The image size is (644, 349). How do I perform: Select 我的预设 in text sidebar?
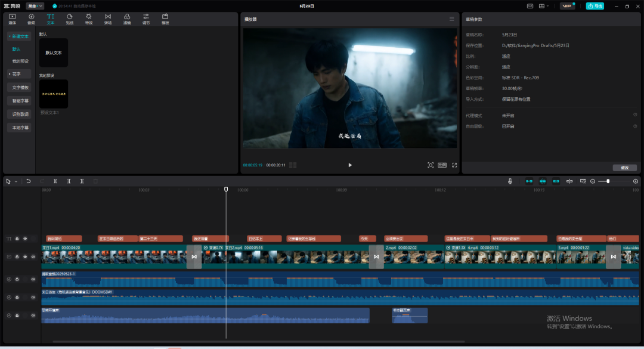20,61
